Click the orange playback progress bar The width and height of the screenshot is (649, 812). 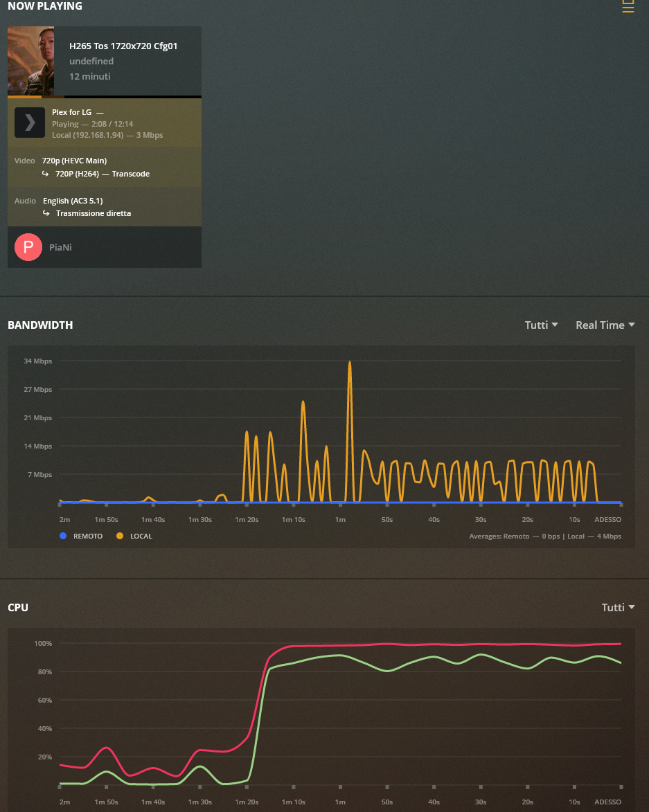click(24, 96)
